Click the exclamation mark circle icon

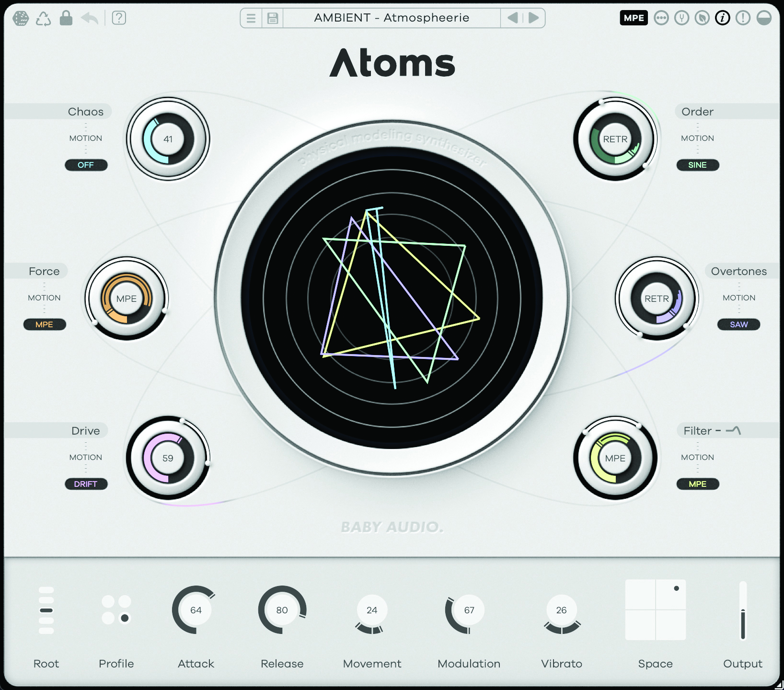[x=743, y=18]
